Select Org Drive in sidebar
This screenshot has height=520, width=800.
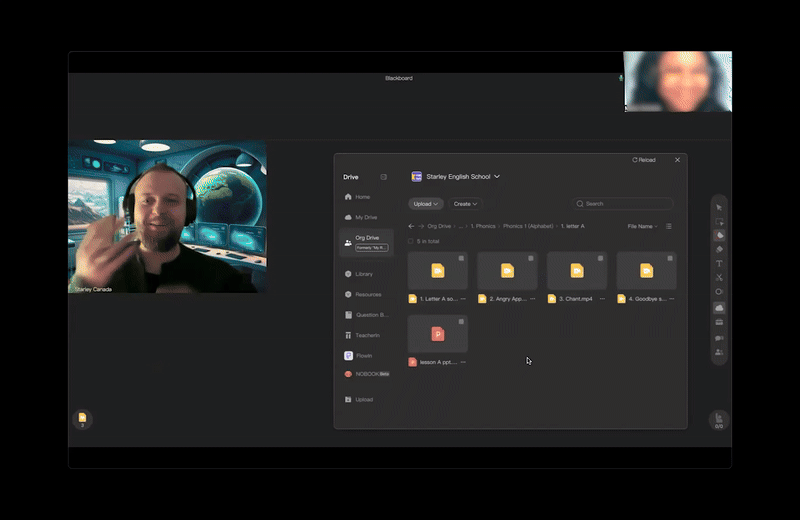[366, 242]
